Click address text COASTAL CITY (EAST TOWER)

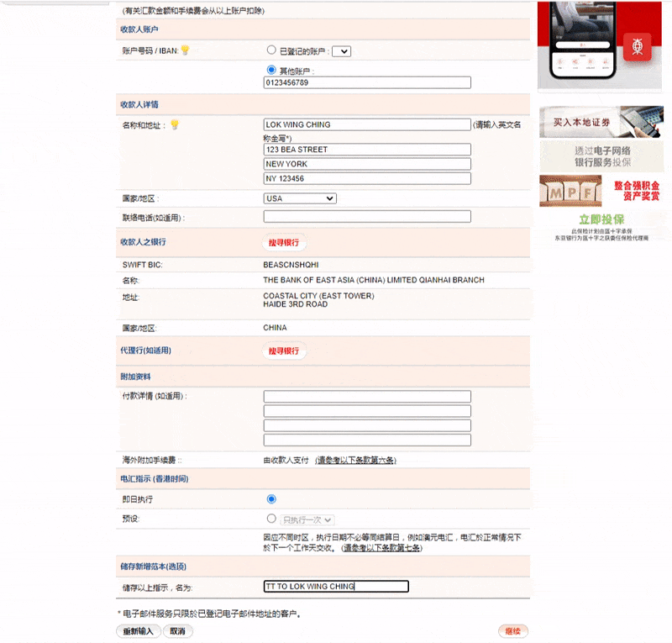318,296
